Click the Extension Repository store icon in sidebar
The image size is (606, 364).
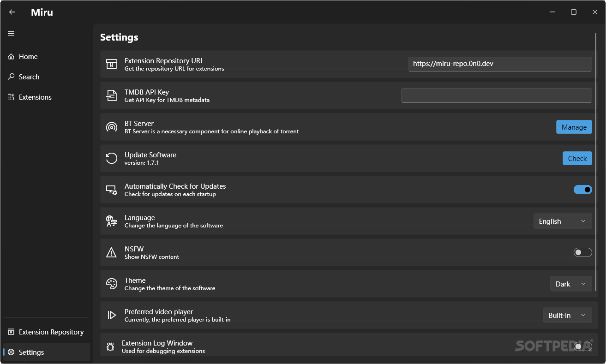coord(11,332)
